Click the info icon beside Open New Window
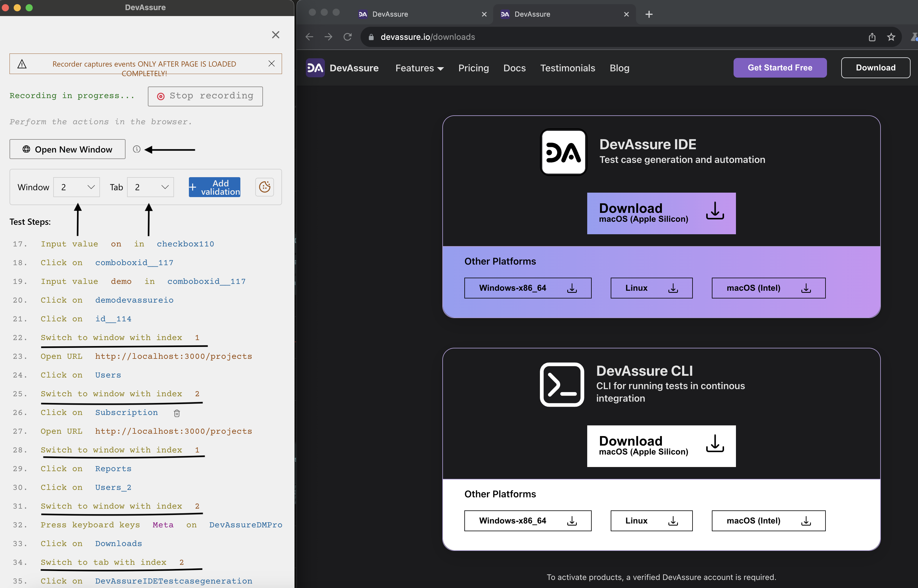This screenshot has height=588, width=918. point(136,149)
